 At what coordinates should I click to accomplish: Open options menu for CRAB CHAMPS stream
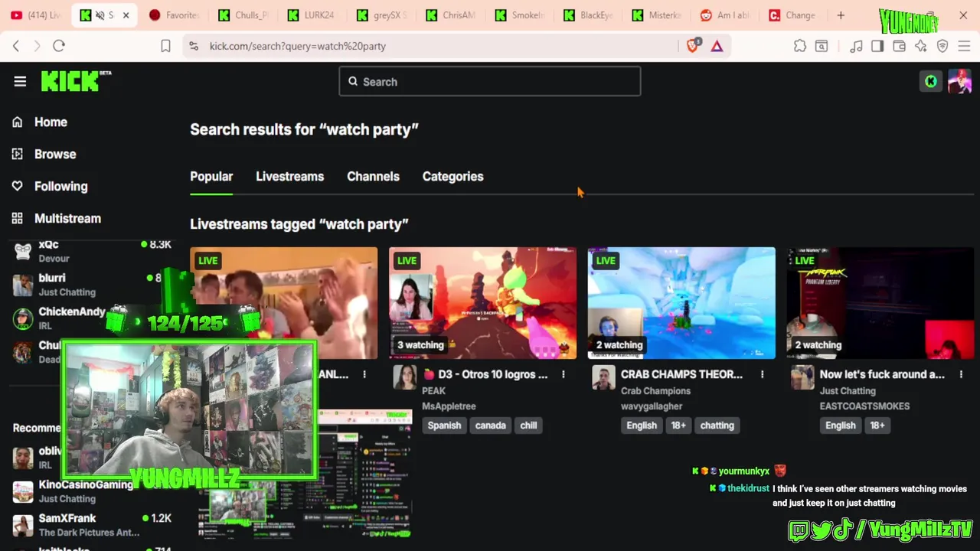(762, 374)
